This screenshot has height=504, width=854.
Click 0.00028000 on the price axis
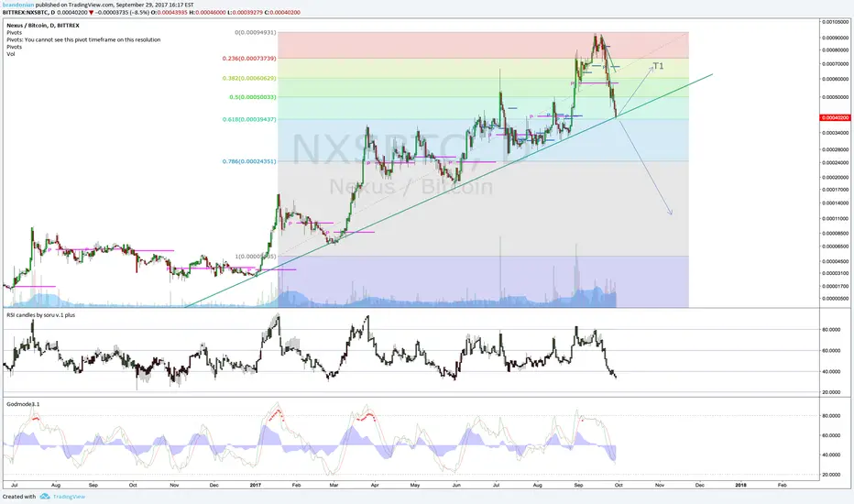pyautogui.click(x=836, y=149)
